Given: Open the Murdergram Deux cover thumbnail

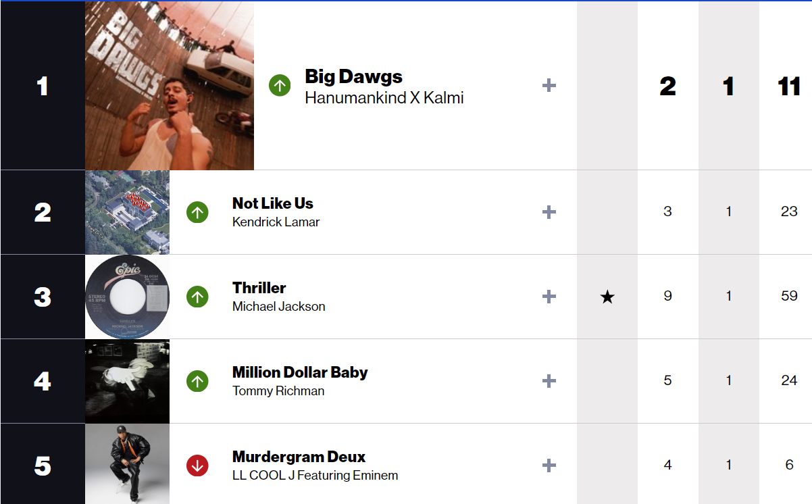Looking at the screenshot, I should [x=127, y=465].
